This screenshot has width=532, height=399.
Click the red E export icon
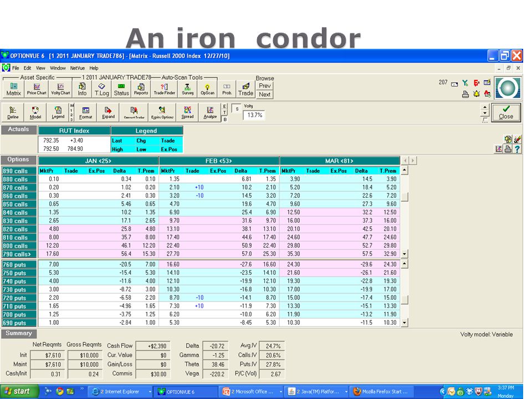pyautogui.click(x=477, y=83)
